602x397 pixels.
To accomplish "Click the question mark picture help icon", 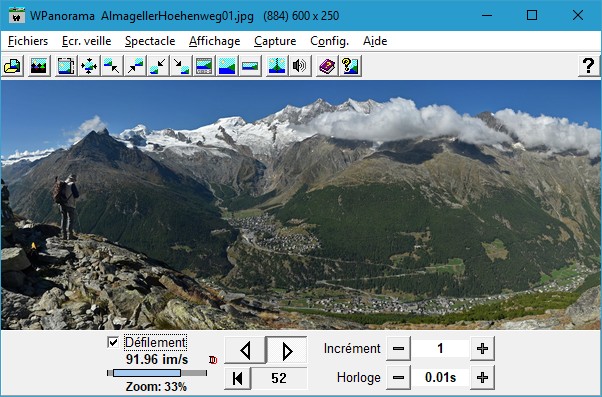I will [350, 66].
